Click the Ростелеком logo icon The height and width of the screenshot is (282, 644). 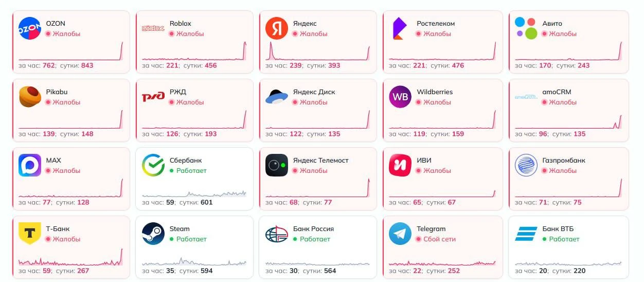pos(398,28)
